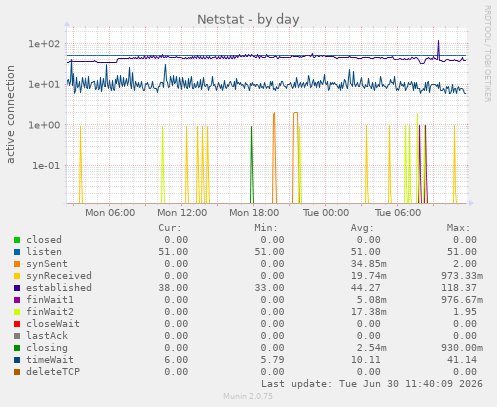497x407 pixels.
Task: Click the established spike peak near 1e+02
Action: point(438,41)
